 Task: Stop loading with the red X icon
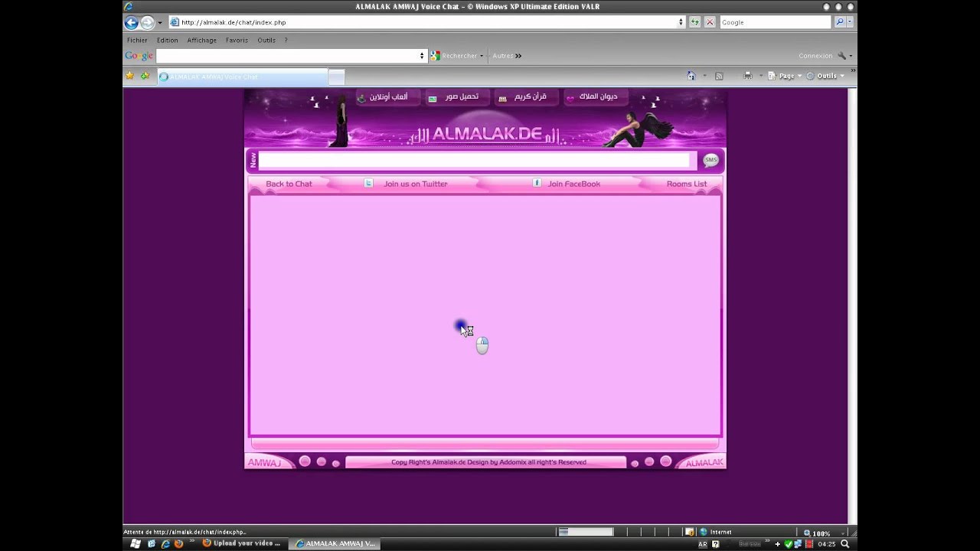tap(710, 22)
